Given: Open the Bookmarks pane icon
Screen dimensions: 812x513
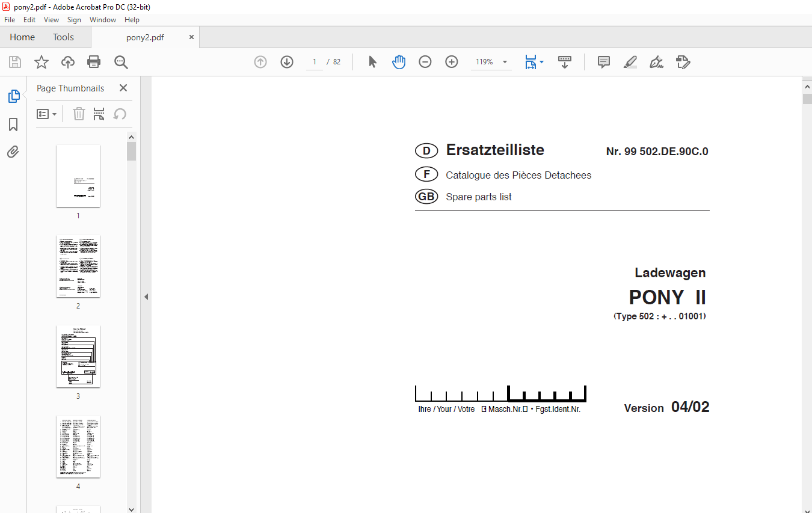Looking at the screenshot, I should (13, 124).
